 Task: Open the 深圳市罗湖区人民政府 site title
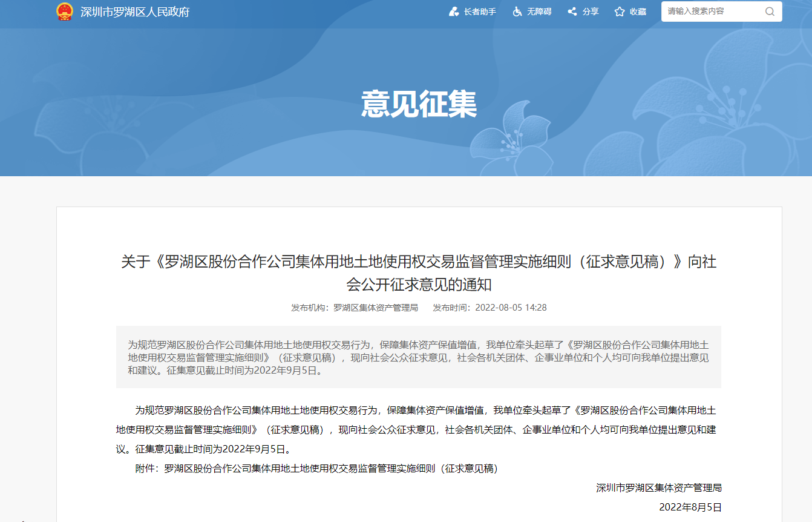(135, 12)
